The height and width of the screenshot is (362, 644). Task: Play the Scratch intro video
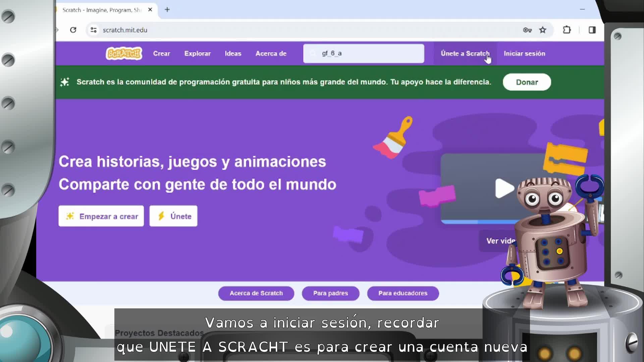click(504, 188)
